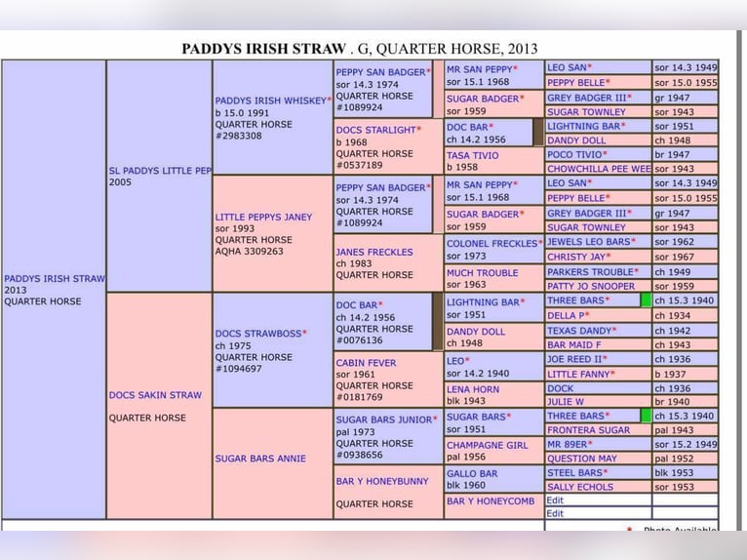The height and width of the screenshot is (560, 747).
Task: Click the red asterisk beside DOCS STRAWBOSS
Action: pos(304,334)
